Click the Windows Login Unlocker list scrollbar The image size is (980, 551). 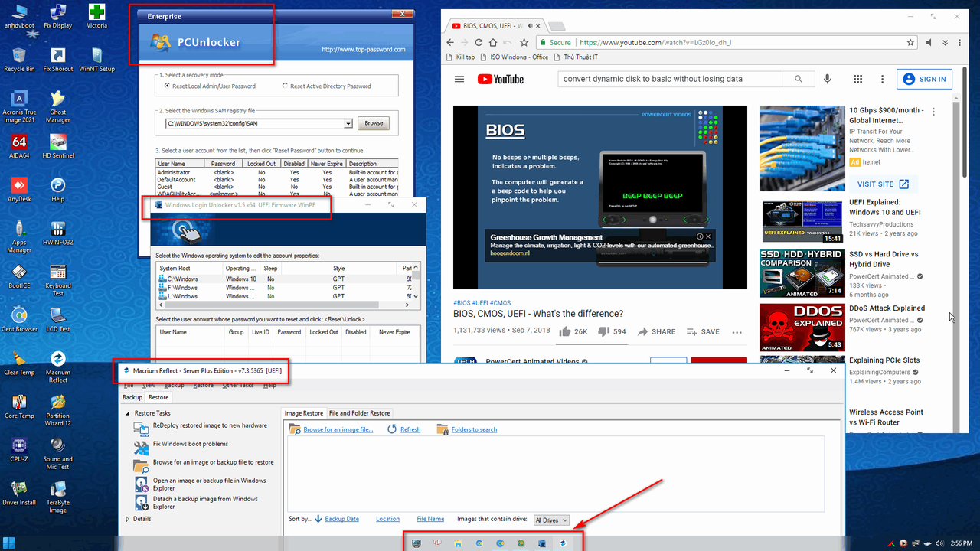tap(416, 283)
